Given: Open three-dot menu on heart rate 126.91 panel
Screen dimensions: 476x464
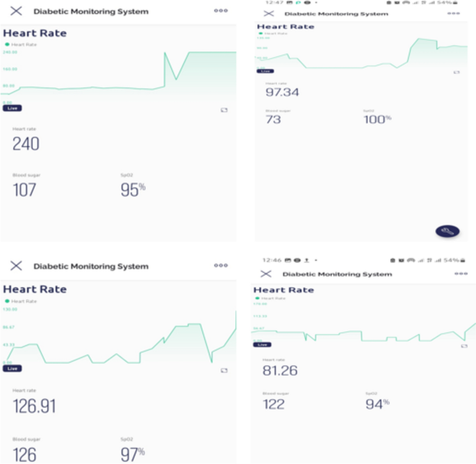Looking at the screenshot, I should 221,265.
